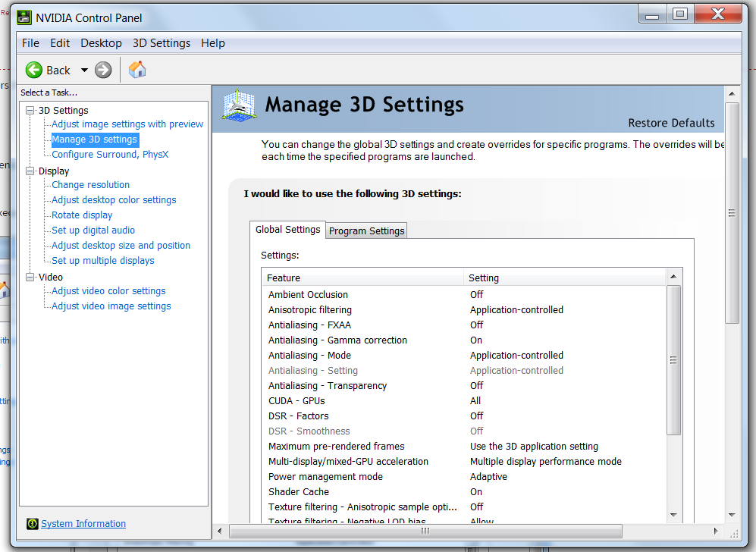Screen dimensions: 756x552
Task: Select Change resolution in the task tree
Action: (x=90, y=185)
